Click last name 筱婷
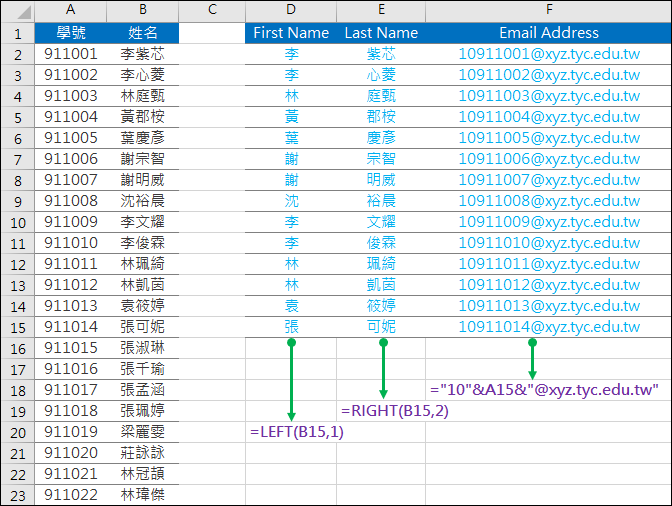 [381, 306]
